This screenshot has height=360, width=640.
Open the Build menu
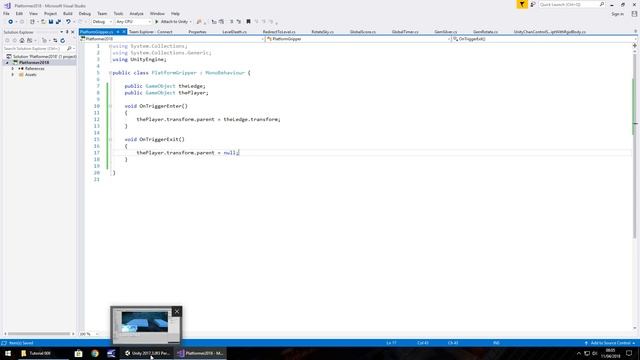(68, 13)
